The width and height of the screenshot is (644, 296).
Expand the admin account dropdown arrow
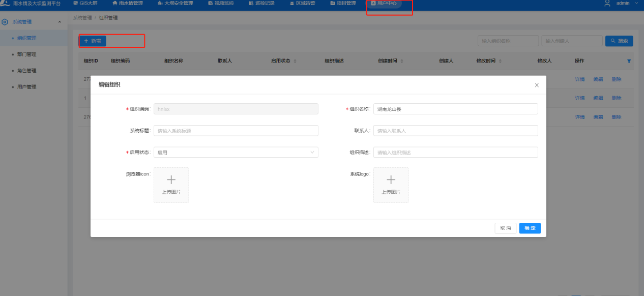[x=636, y=3]
